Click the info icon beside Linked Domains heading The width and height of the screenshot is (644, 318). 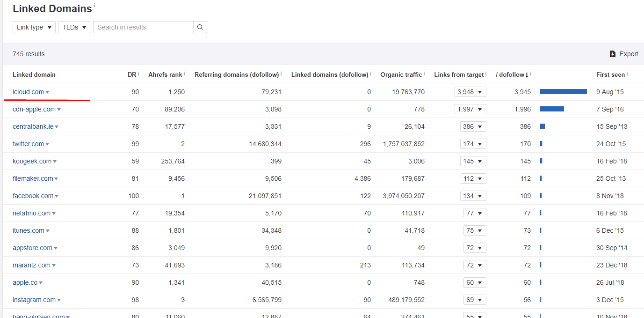click(95, 5)
